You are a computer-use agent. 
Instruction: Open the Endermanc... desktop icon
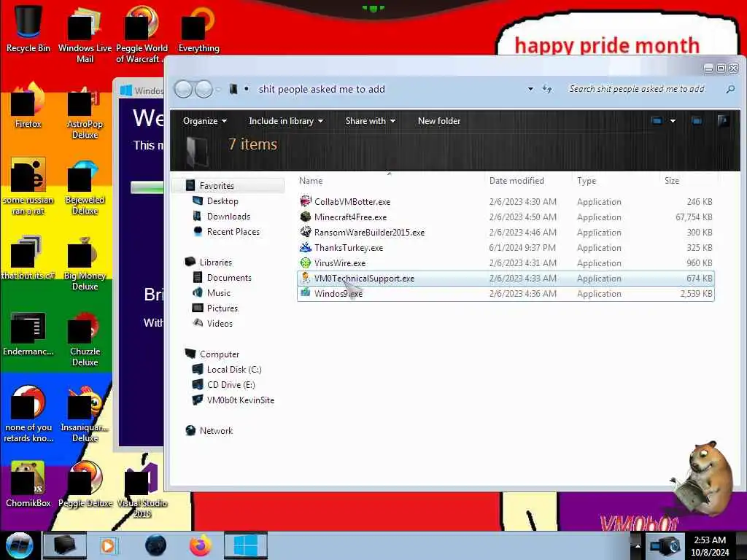pyautogui.click(x=28, y=332)
